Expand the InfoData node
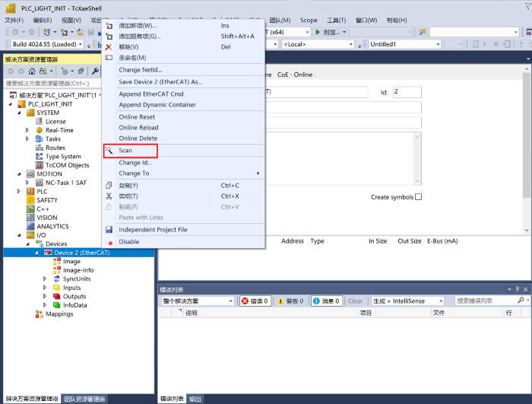Image resolution: width=532 pixels, height=404 pixels. click(x=45, y=305)
